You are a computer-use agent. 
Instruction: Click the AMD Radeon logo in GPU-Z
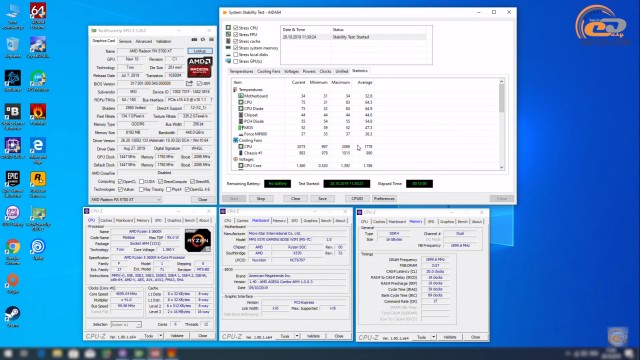point(200,67)
